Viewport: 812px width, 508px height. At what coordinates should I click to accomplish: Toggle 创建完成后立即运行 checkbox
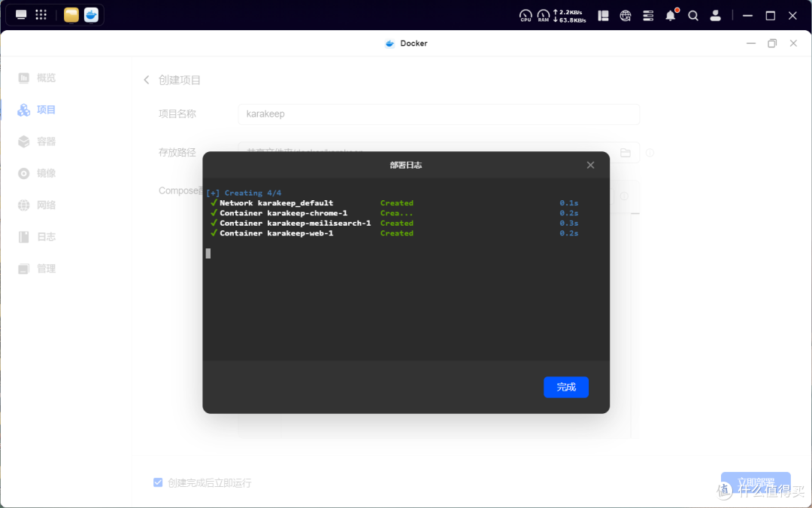point(158,482)
